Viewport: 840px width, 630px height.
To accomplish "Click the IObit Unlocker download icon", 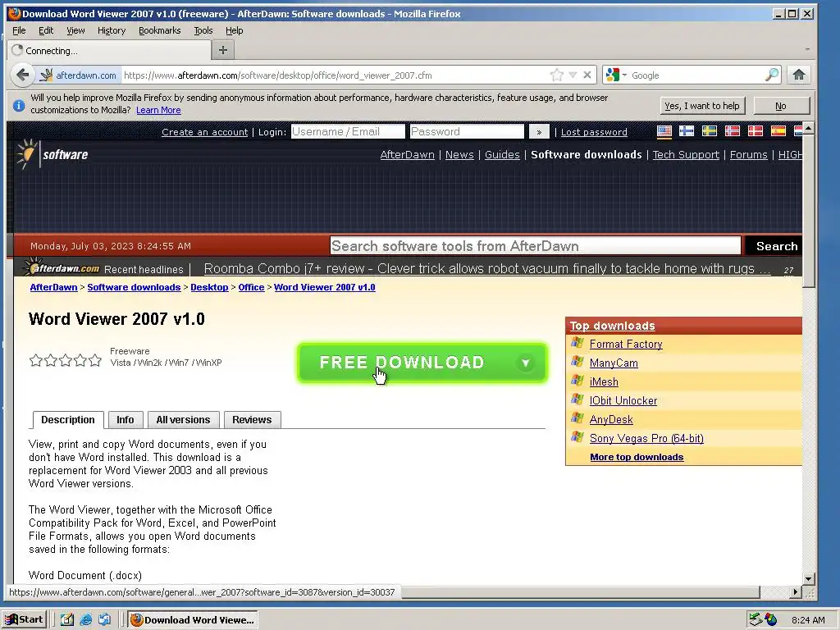I will tap(577, 399).
